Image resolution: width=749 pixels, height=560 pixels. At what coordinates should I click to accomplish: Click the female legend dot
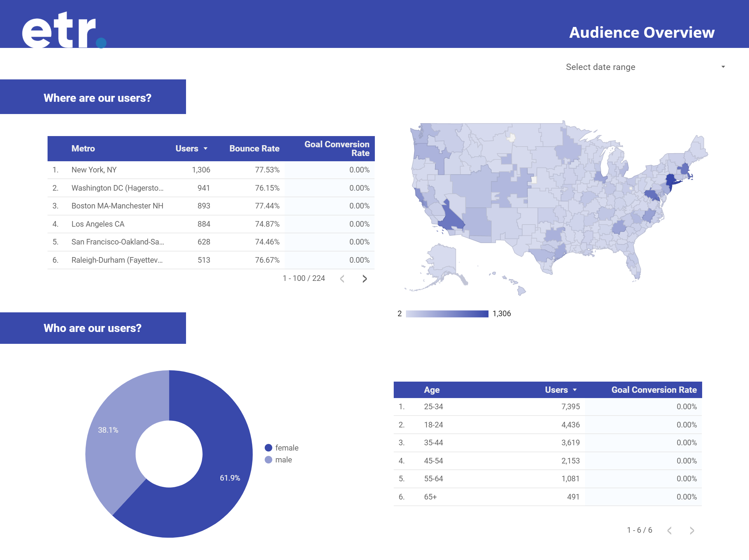(x=269, y=448)
